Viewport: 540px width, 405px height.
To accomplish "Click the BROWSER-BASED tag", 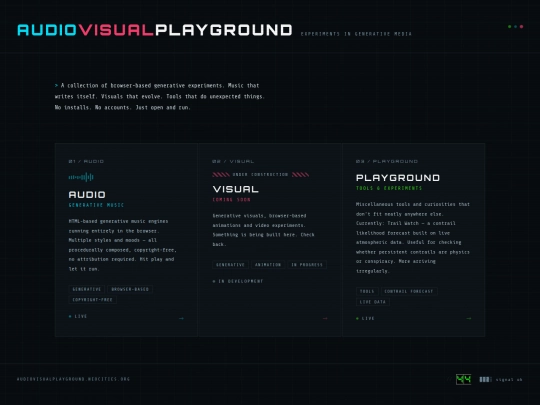I will [130, 289].
